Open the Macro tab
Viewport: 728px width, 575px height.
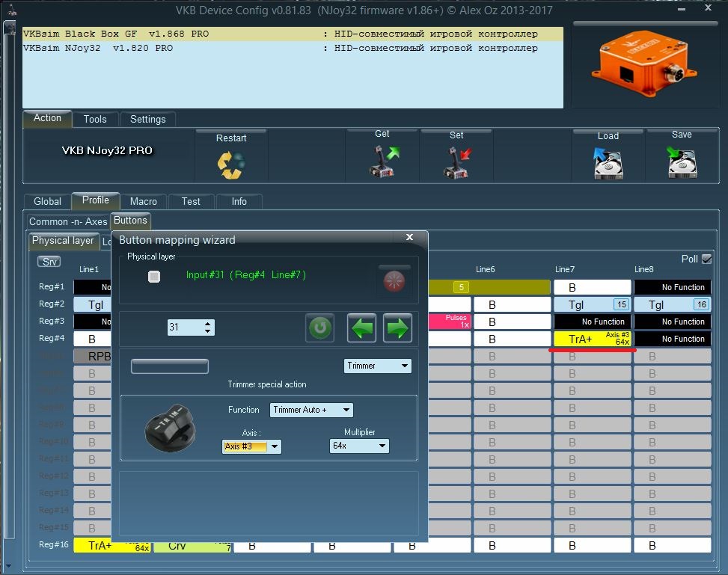tap(144, 201)
